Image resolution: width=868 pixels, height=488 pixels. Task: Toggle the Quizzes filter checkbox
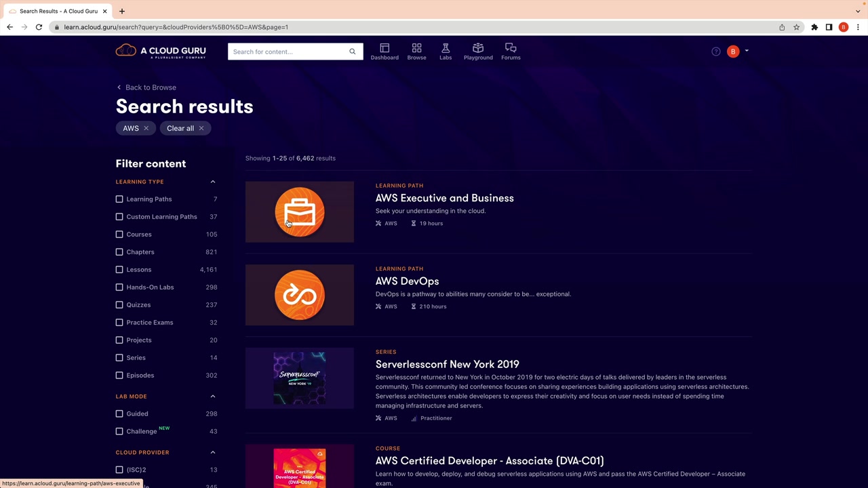[119, 305]
